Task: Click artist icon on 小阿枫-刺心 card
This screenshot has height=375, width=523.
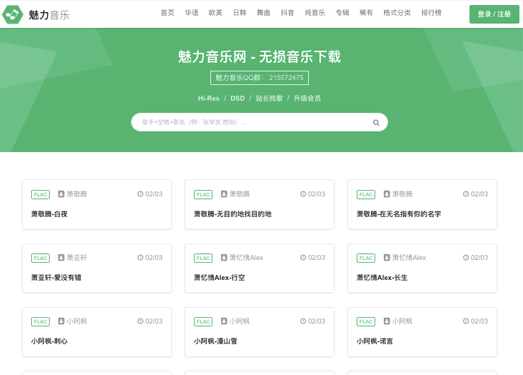Action: click(61, 321)
